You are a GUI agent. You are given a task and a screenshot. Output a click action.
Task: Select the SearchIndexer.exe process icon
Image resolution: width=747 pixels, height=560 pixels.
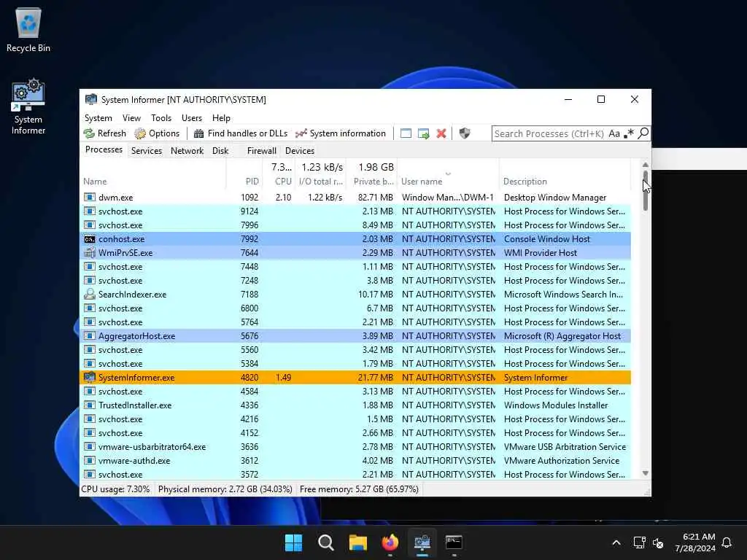pyautogui.click(x=90, y=295)
